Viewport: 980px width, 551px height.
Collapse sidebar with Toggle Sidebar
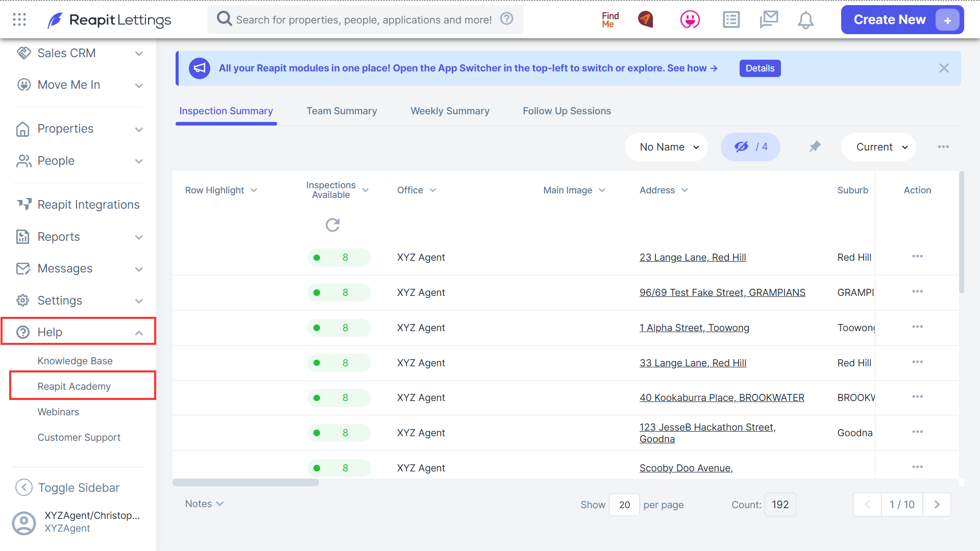[x=68, y=488]
